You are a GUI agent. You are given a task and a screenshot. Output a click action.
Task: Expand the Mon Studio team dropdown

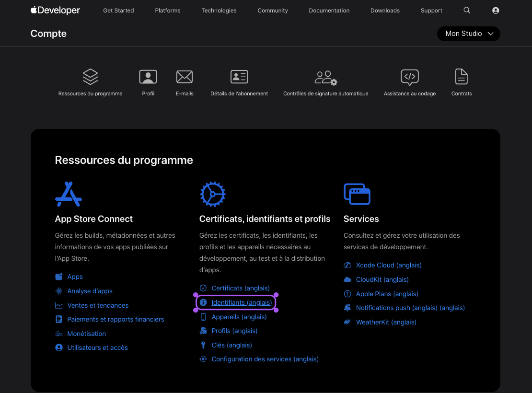(469, 34)
